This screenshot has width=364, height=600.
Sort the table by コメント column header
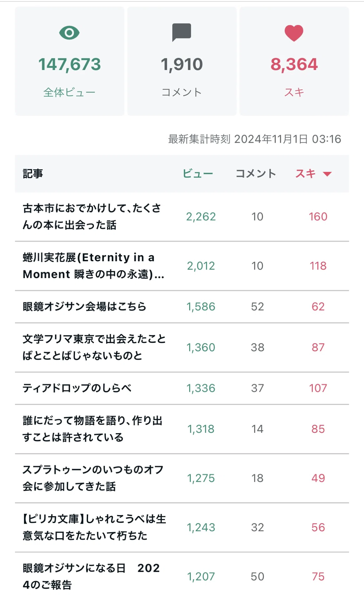pyautogui.click(x=256, y=174)
